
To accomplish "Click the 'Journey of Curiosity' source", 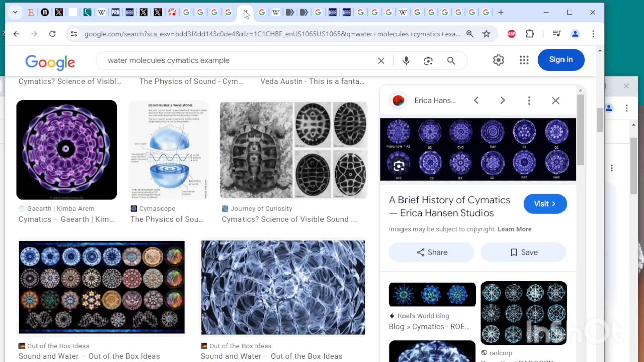I will point(261,208).
